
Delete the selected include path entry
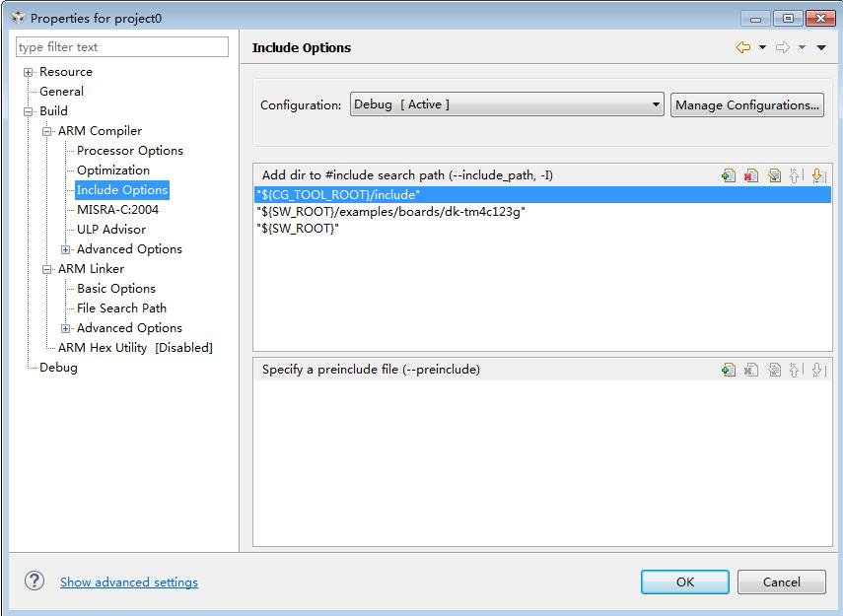pos(751,175)
